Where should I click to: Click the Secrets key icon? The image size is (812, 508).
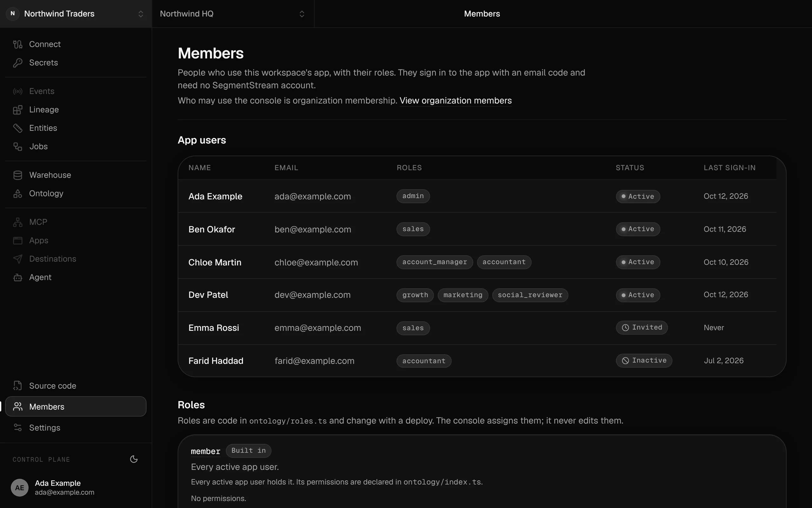17,63
